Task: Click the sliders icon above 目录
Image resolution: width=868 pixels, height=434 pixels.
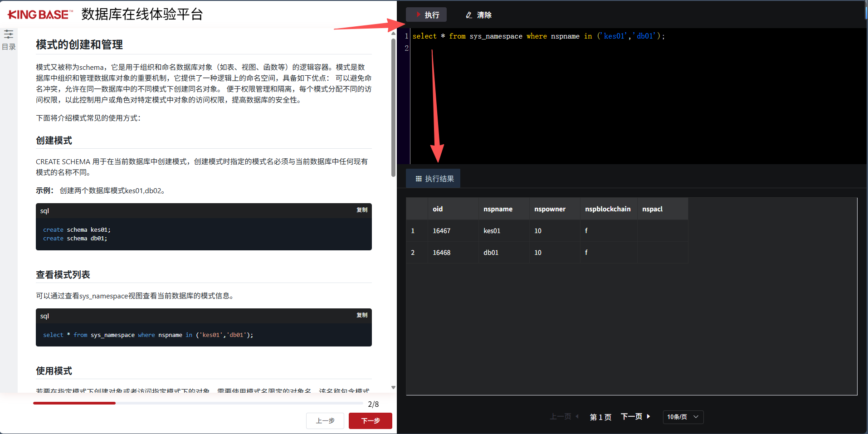Action: pos(8,34)
